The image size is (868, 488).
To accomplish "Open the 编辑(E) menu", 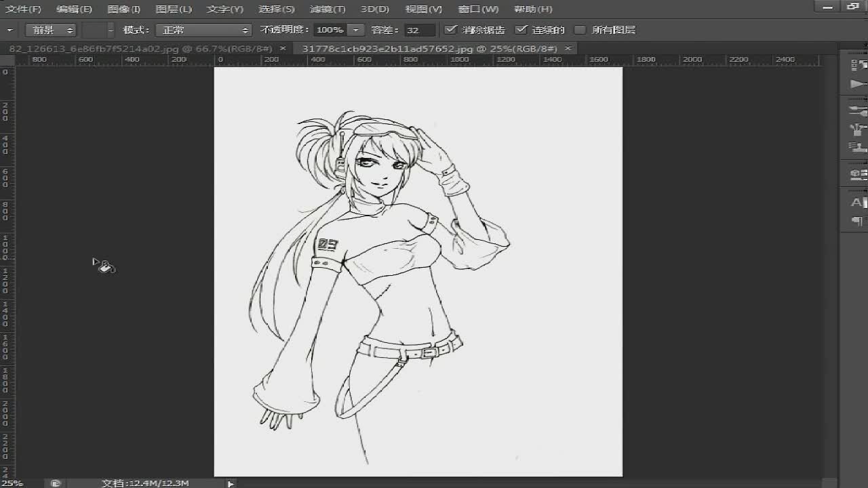I will point(74,9).
